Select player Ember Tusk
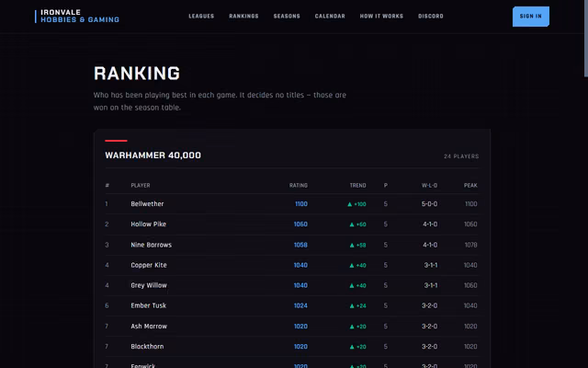588x368 pixels. (x=149, y=305)
